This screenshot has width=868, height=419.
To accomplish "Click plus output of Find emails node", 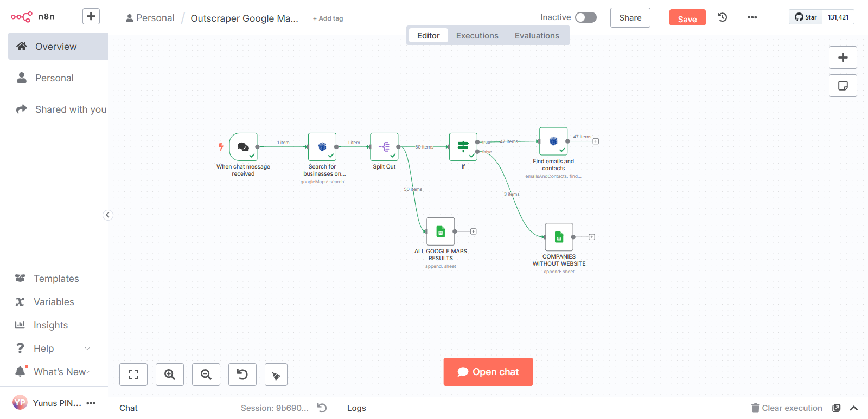I will pos(596,141).
